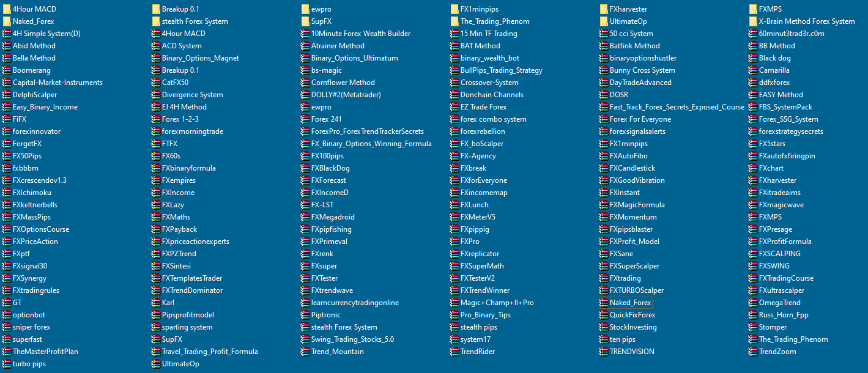Select the turbo pips archive icon

tap(7, 364)
